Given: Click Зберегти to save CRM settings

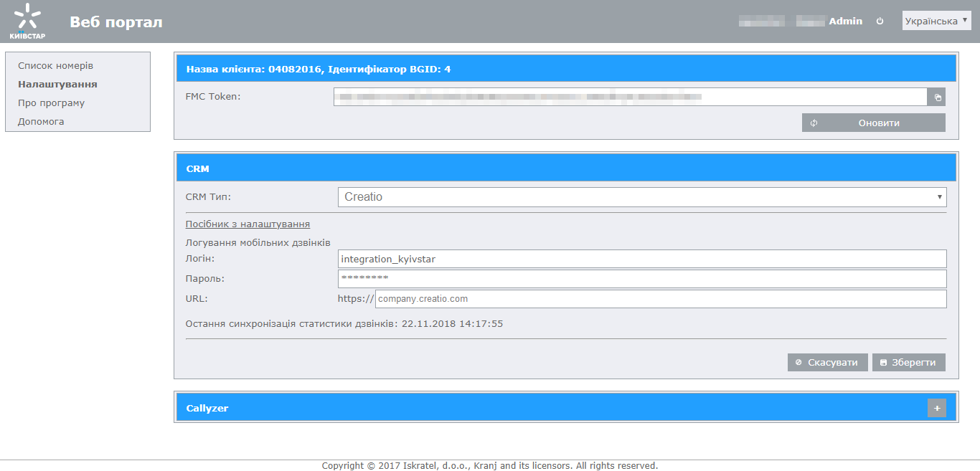Looking at the screenshot, I should click(908, 362).
